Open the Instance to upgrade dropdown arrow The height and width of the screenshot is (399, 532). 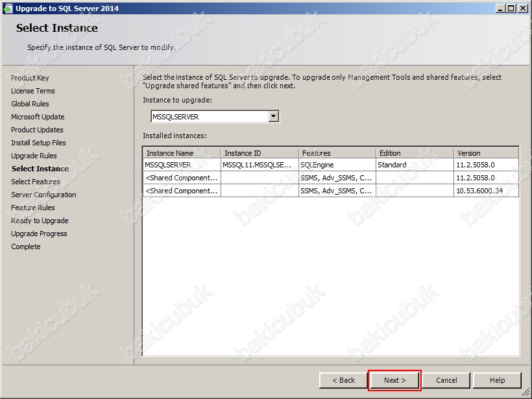[274, 117]
